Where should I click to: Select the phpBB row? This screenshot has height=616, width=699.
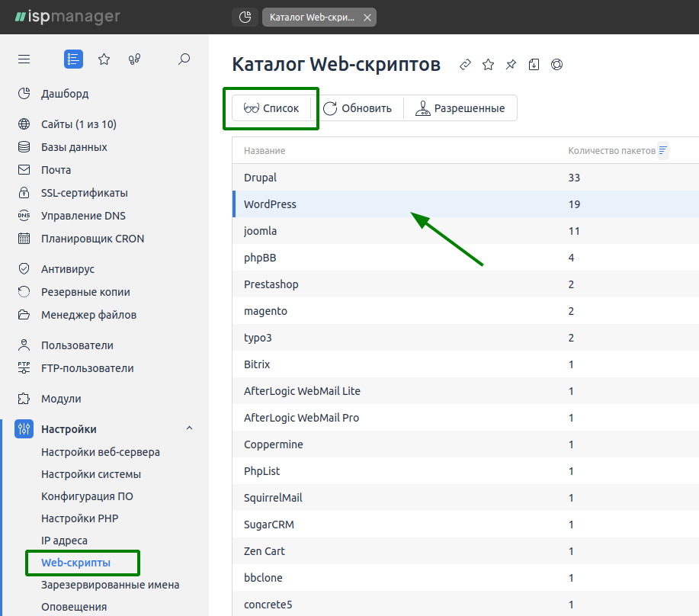(466, 258)
